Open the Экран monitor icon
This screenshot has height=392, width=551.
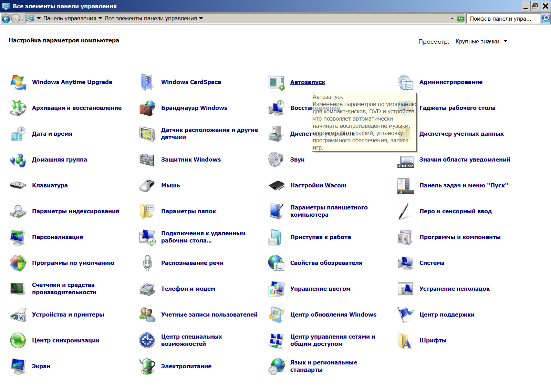point(18,367)
